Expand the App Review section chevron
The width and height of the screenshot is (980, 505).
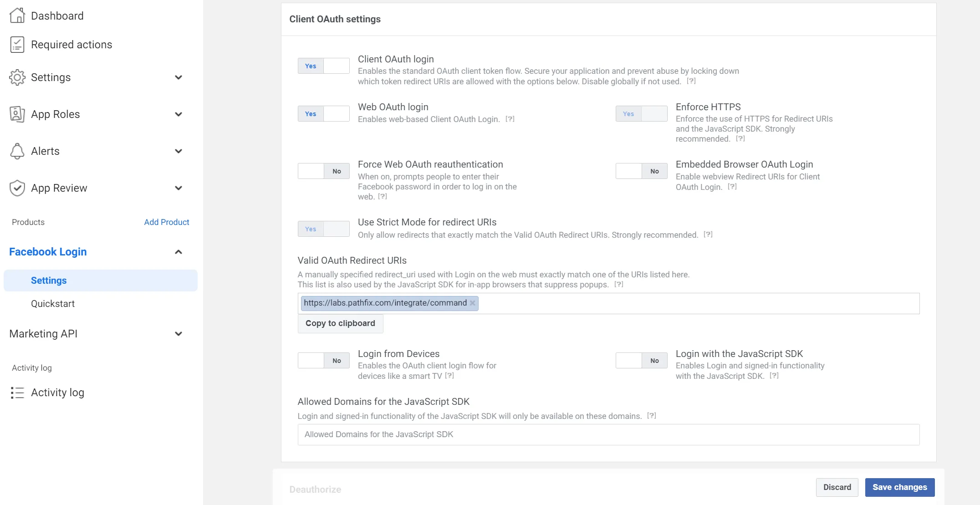point(179,188)
